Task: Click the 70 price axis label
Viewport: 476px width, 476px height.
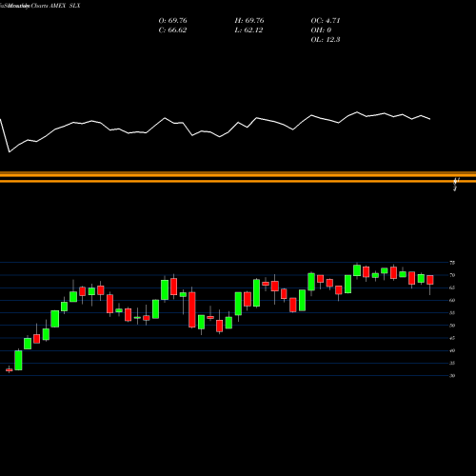Action: pyautogui.click(x=452, y=275)
